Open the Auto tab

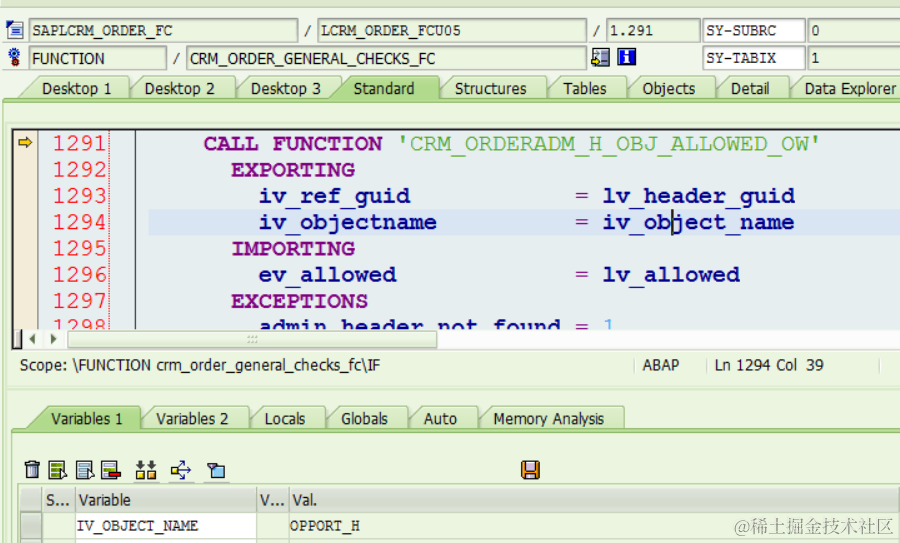[440, 418]
